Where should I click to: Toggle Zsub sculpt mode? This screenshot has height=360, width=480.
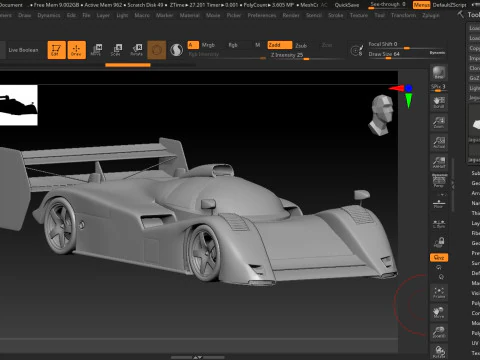coord(301,45)
